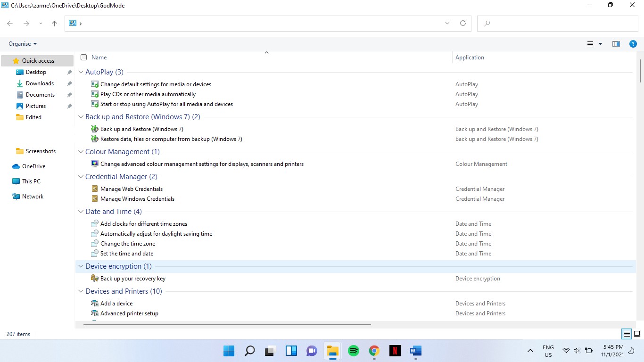The width and height of the screenshot is (644, 362).
Task: Click the Explorer help question mark icon
Action: [x=633, y=43]
